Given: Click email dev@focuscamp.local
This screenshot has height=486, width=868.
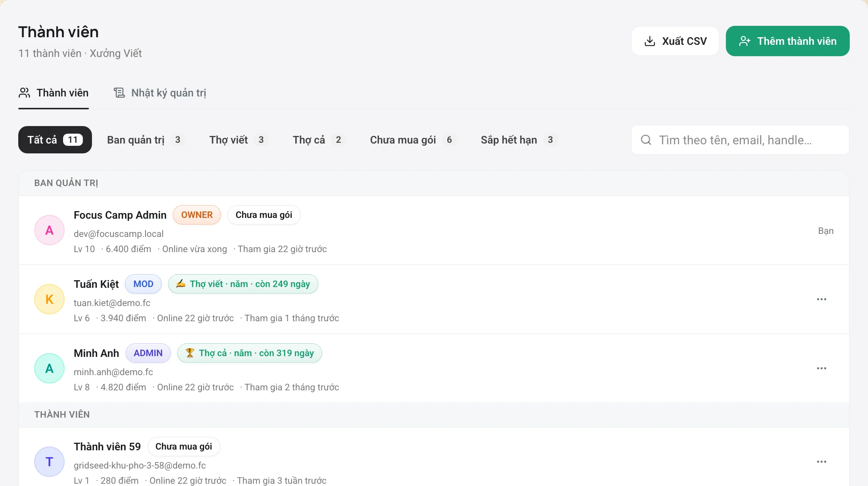Looking at the screenshot, I should click(x=119, y=234).
